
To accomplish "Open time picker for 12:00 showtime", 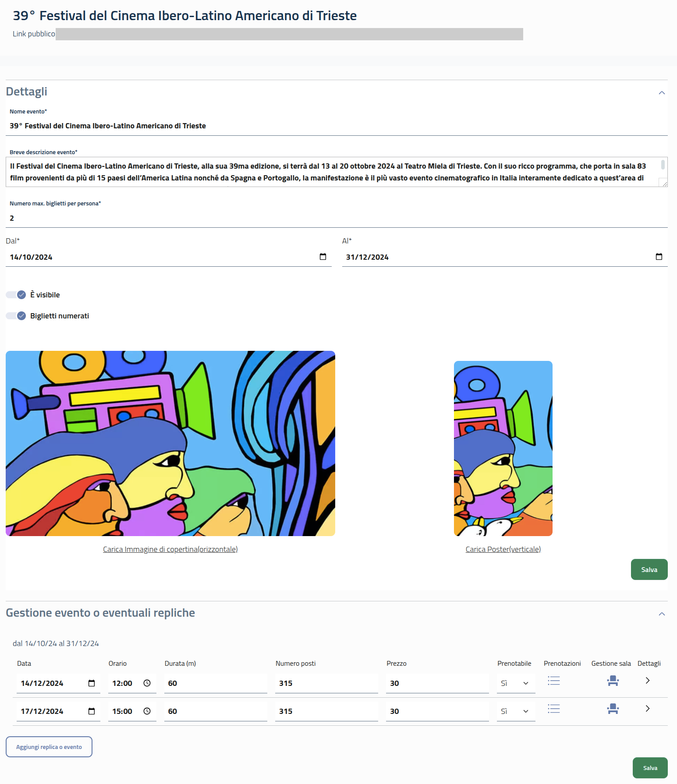I will [147, 683].
